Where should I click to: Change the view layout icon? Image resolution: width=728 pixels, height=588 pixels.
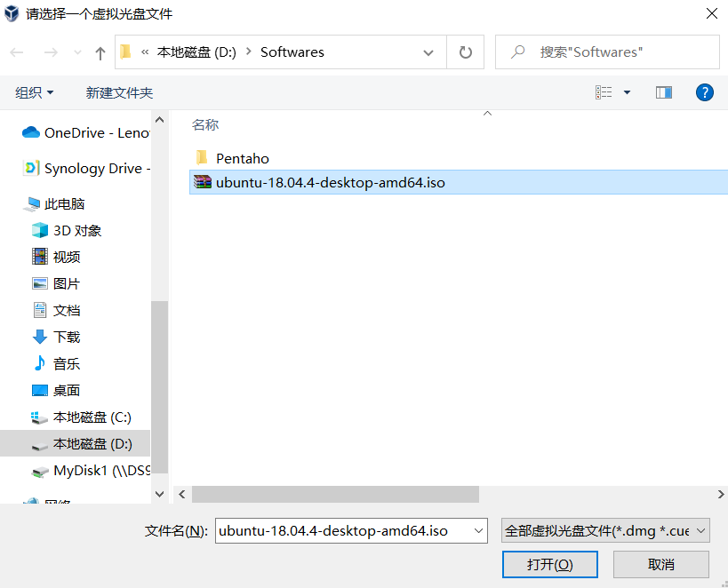[x=604, y=92]
